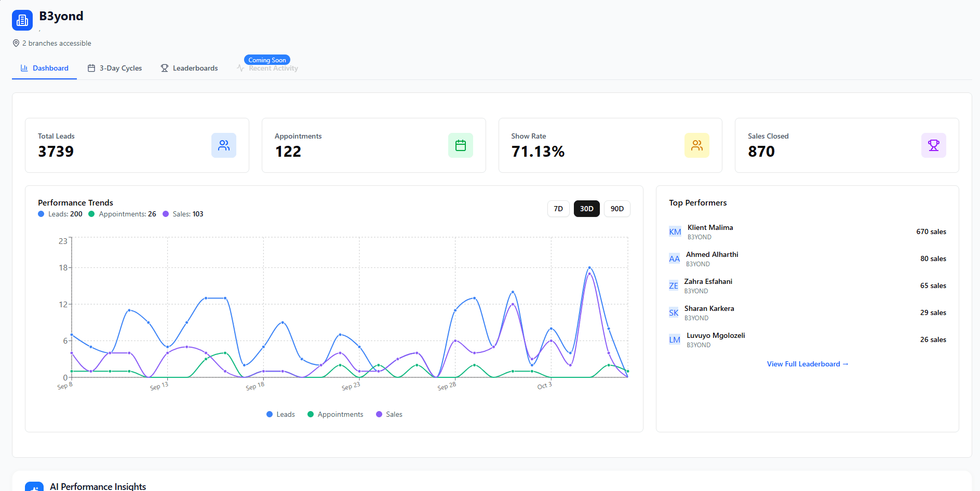Image resolution: width=980 pixels, height=491 pixels.
Task: Click the Coming Soon badge
Action: tap(267, 60)
